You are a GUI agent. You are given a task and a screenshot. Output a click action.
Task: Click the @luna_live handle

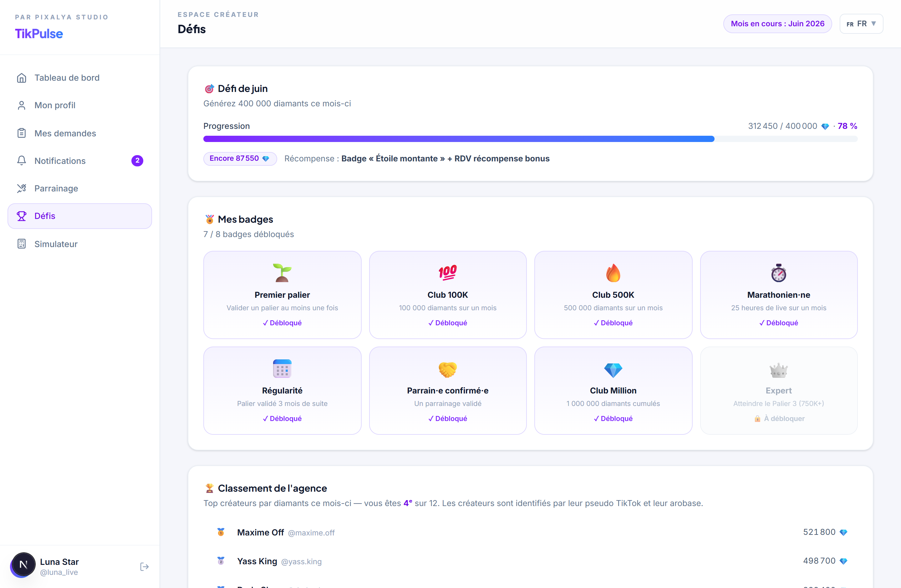(59, 572)
